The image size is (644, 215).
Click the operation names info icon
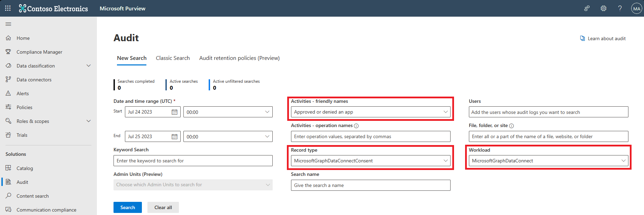[356, 126]
